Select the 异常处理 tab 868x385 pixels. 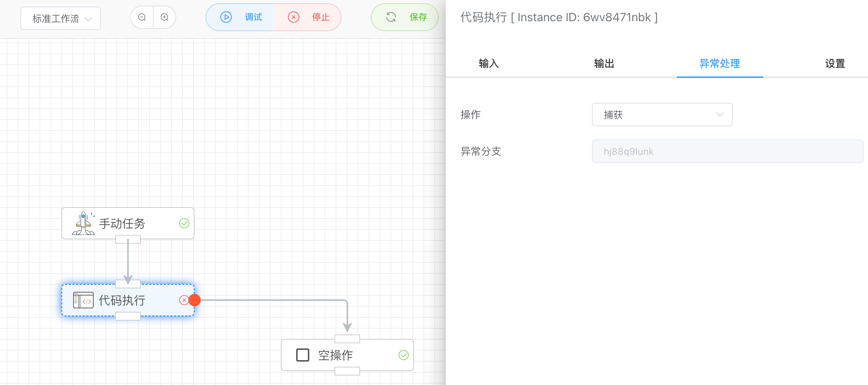click(719, 64)
